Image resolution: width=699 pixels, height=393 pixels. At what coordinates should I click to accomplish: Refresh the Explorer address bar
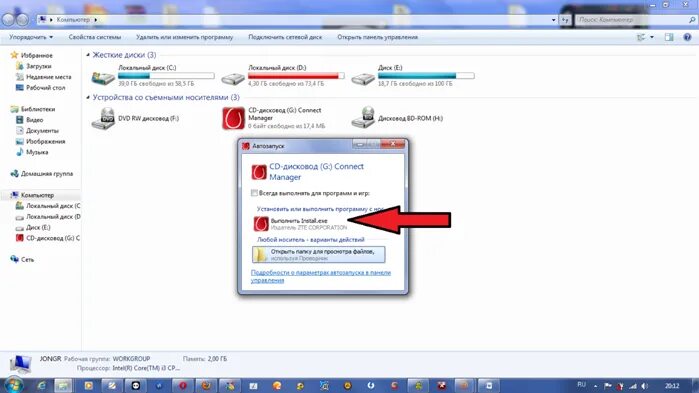coord(565,20)
